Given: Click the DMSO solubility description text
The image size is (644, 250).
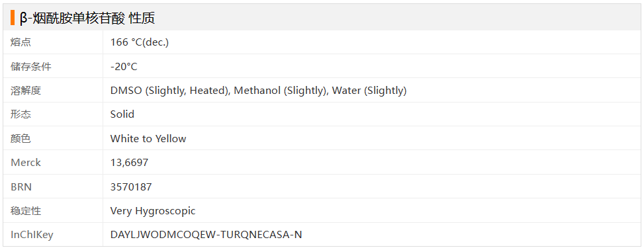Looking at the screenshot, I should [x=258, y=91].
